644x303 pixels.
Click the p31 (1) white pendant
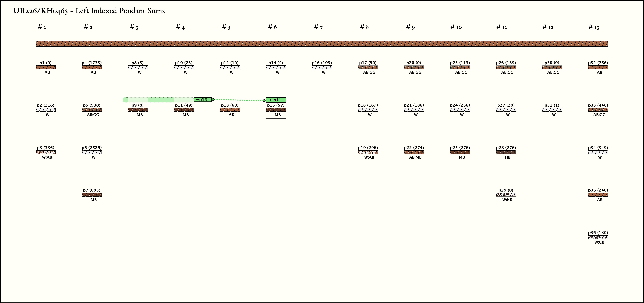552,110
